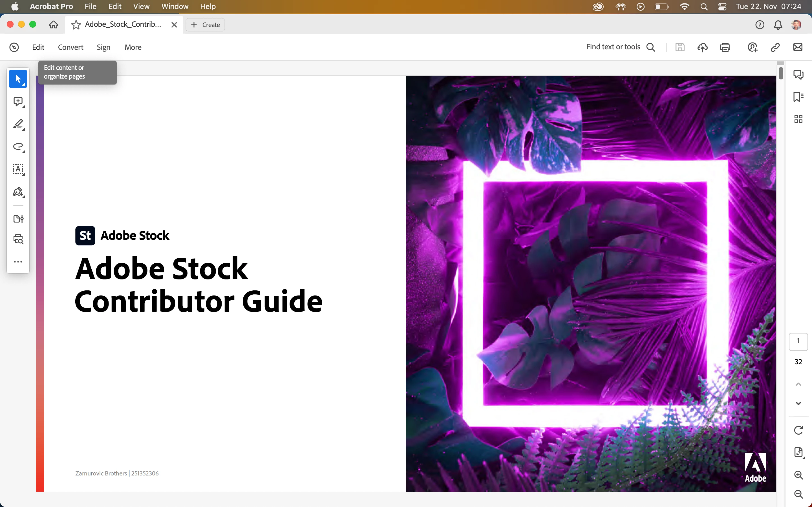Open the Convert menu
The image size is (812, 507).
pyautogui.click(x=70, y=47)
